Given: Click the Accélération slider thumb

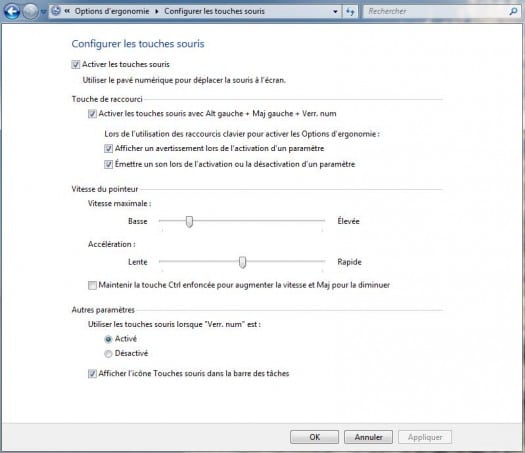Looking at the screenshot, I should pyautogui.click(x=242, y=262).
